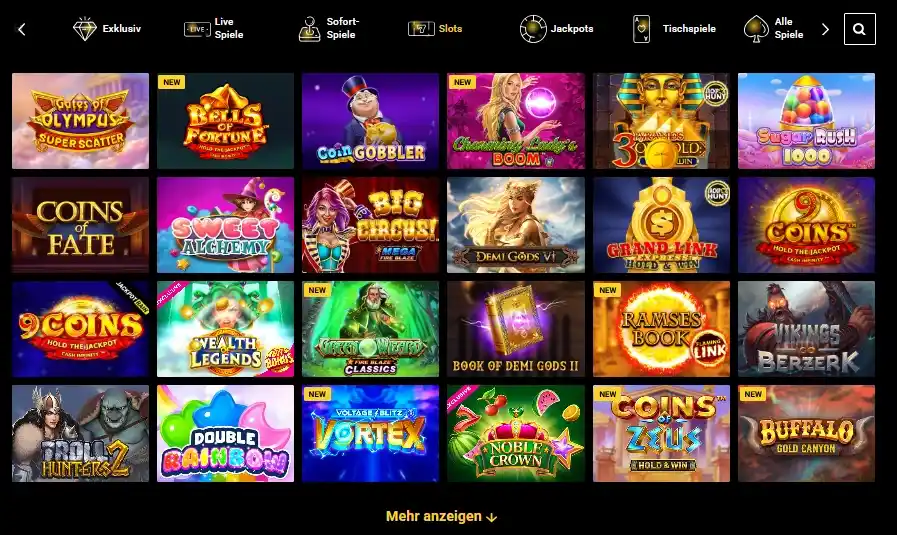Open the Sugar Rush 1000 game
Viewport: 897px width, 535px height.
pyautogui.click(x=806, y=121)
